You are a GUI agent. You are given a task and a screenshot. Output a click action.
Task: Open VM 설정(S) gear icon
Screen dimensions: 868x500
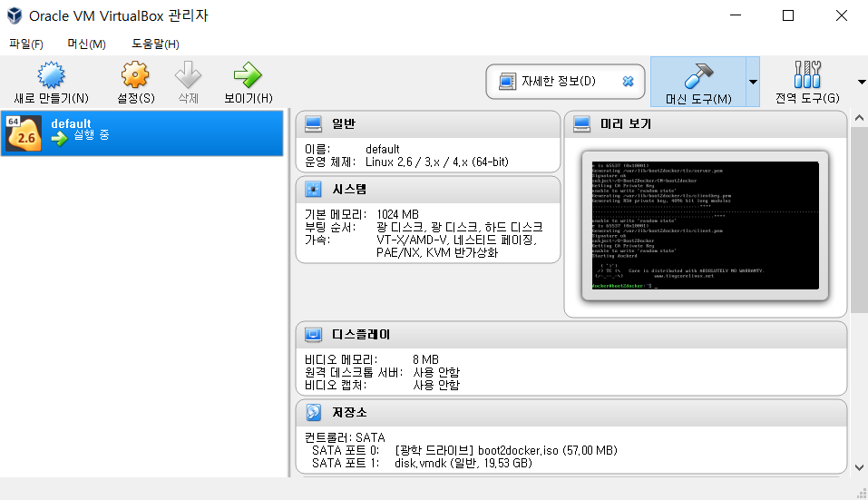pyautogui.click(x=135, y=75)
